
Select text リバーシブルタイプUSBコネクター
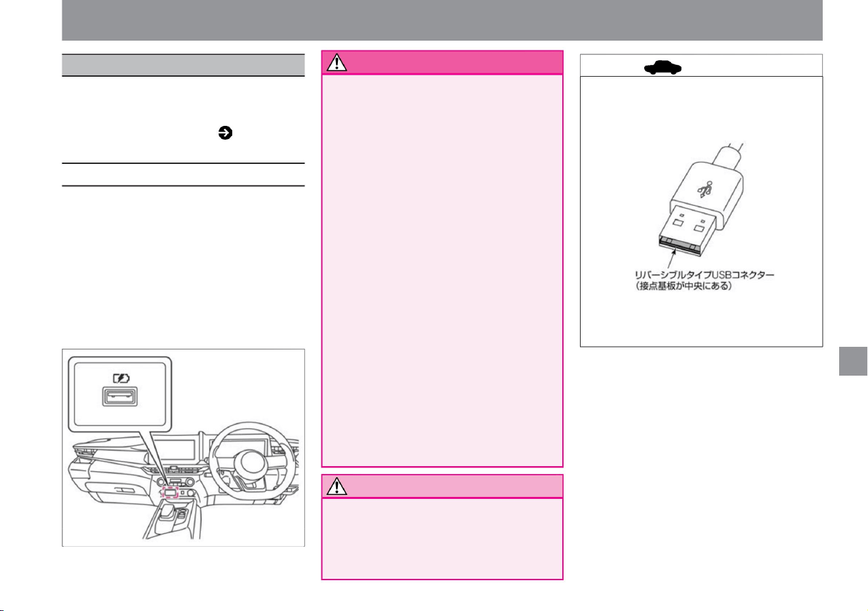tap(705, 275)
